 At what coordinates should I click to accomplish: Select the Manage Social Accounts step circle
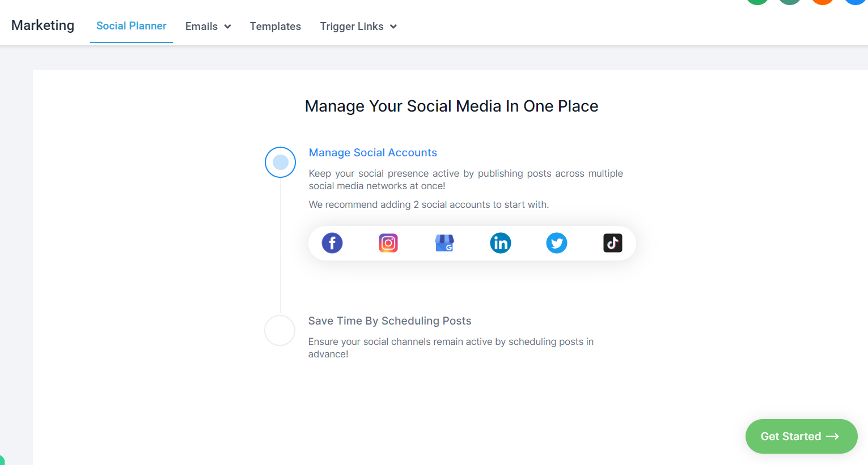(x=280, y=163)
